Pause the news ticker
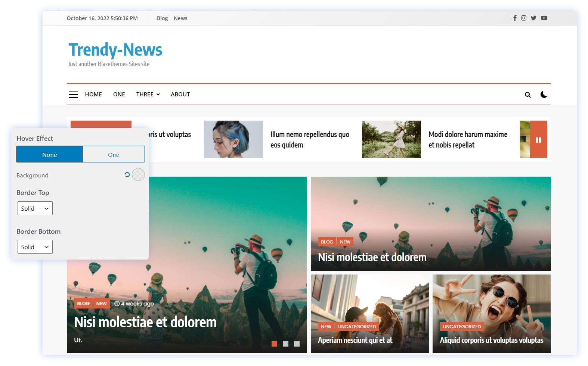Image resolution: width=588 pixels, height=366 pixels. coord(538,140)
